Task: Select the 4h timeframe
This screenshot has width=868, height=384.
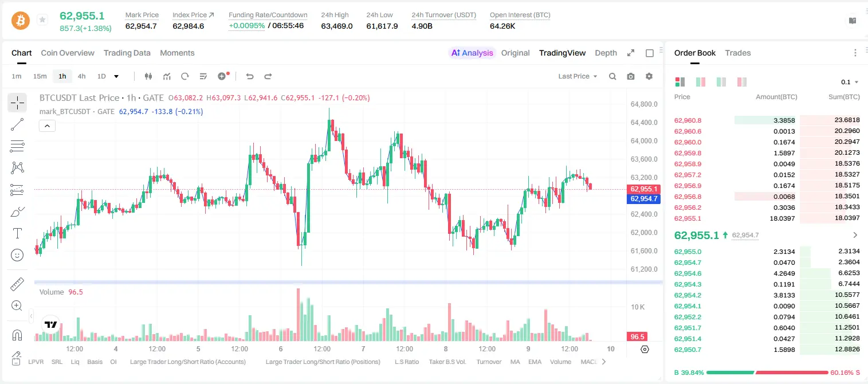Action: (81, 76)
